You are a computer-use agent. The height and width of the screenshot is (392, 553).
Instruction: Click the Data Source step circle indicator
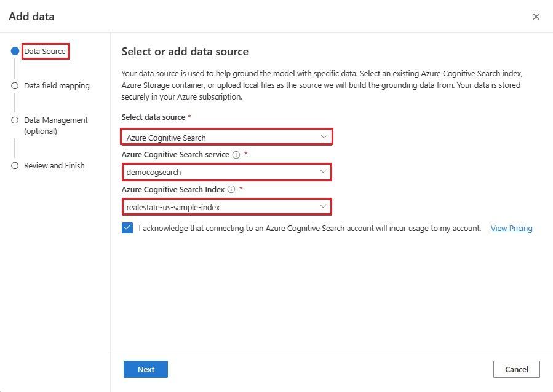coord(15,52)
